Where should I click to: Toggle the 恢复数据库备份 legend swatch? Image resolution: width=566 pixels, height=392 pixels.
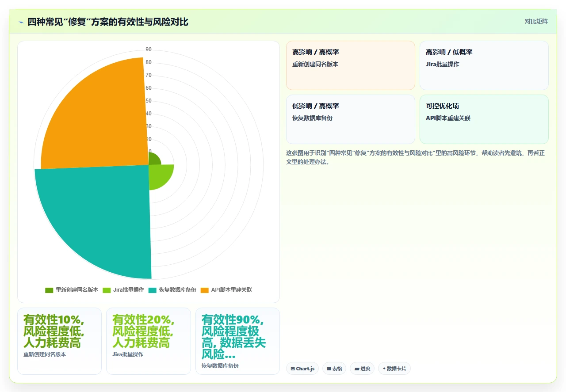tap(153, 290)
